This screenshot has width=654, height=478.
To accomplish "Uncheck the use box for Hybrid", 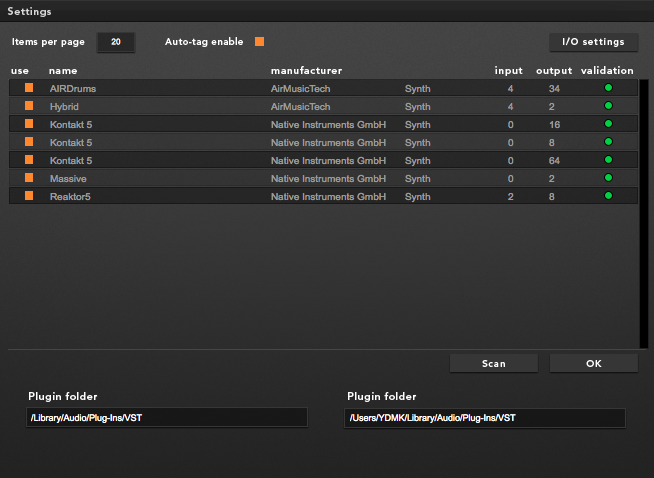I will tap(29, 106).
